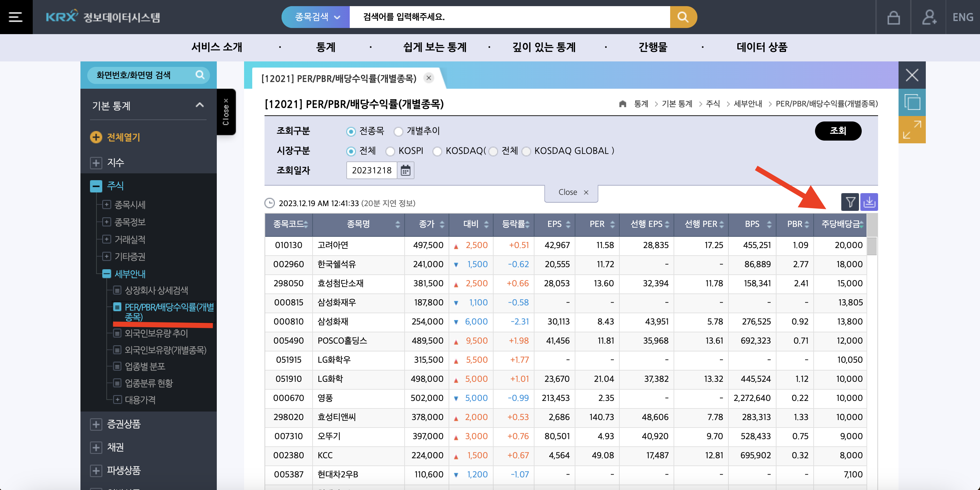
Task: Open the 종목검색 search type dropdown
Action: tap(315, 17)
